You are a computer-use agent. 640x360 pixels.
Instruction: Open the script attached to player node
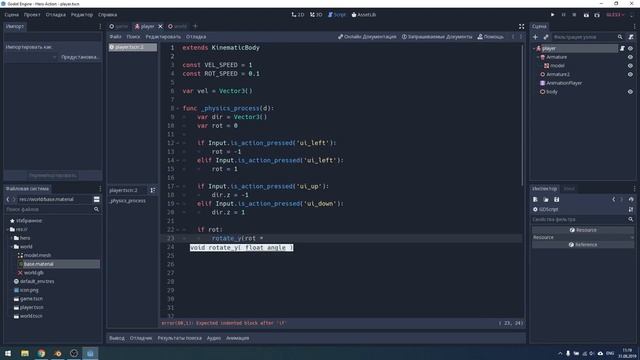pos(622,48)
